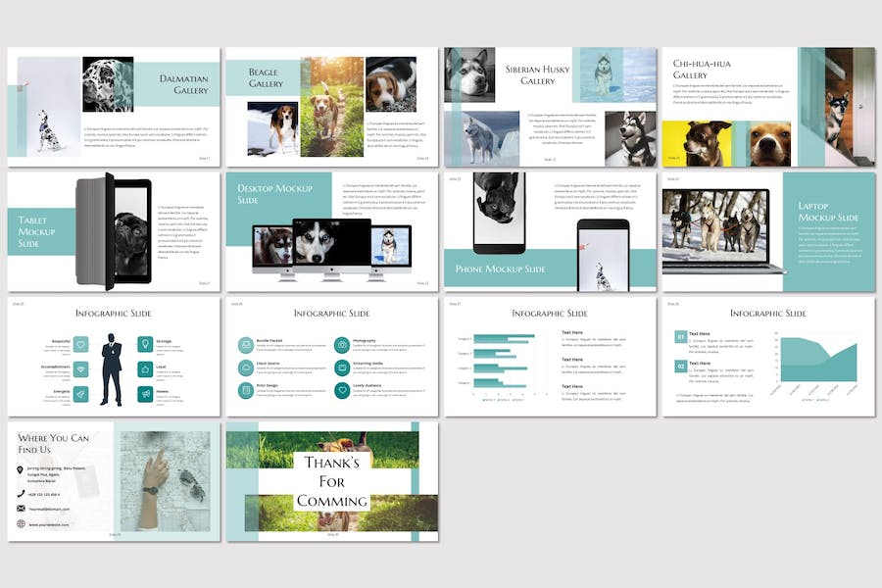Click the 'Dalmatian Gallery' title text
This screenshot has height=588, width=882.
tap(184, 84)
